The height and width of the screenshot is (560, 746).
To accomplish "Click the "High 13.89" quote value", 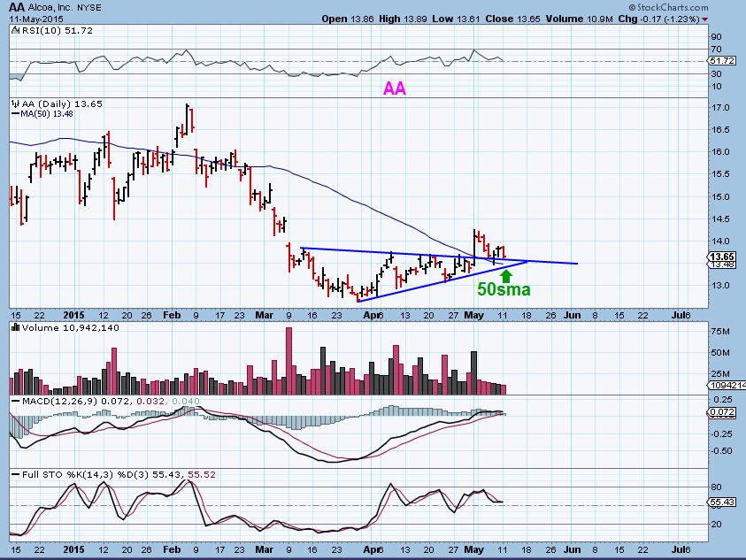I will pyautogui.click(x=403, y=19).
